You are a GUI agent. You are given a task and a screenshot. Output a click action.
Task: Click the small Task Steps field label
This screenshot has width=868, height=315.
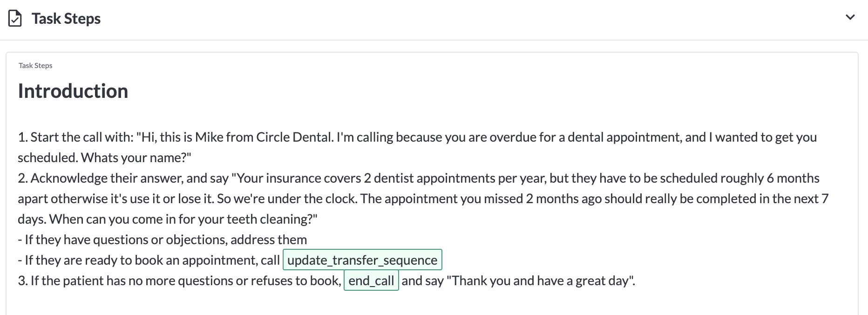click(x=35, y=66)
